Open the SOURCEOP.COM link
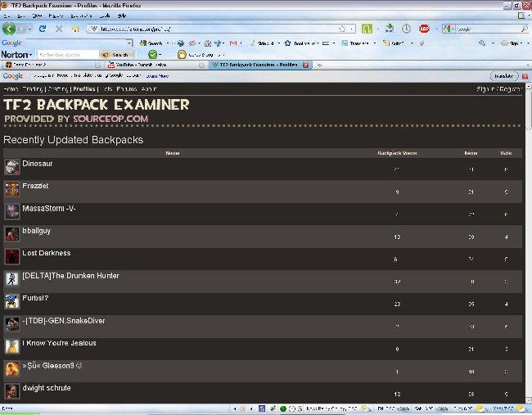Image resolution: width=532 pixels, height=415 pixels. tap(110, 119)
